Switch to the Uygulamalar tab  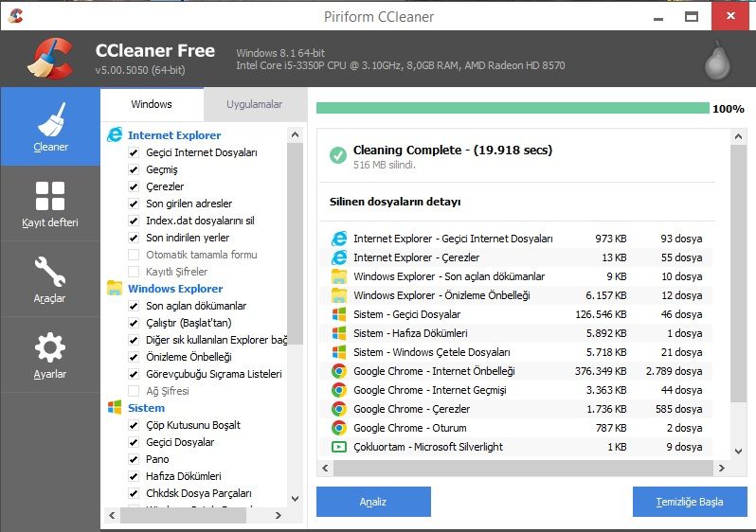click(x=255, y=104)
